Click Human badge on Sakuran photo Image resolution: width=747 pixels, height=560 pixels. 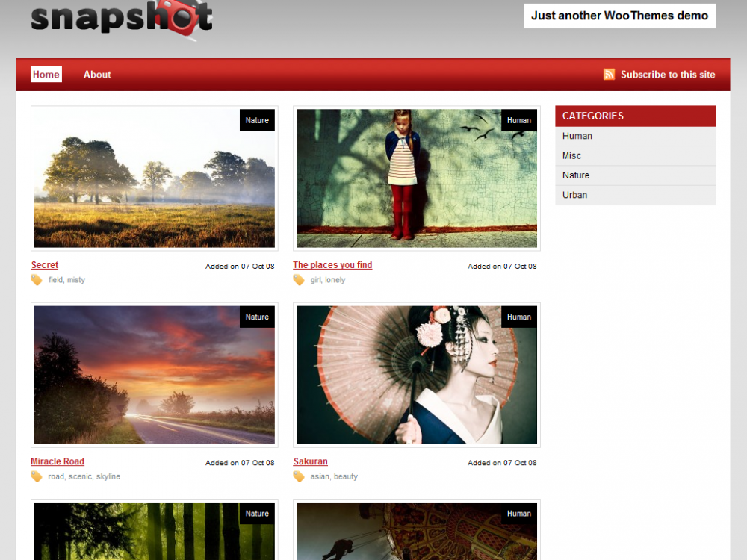(x=519, y=317)
